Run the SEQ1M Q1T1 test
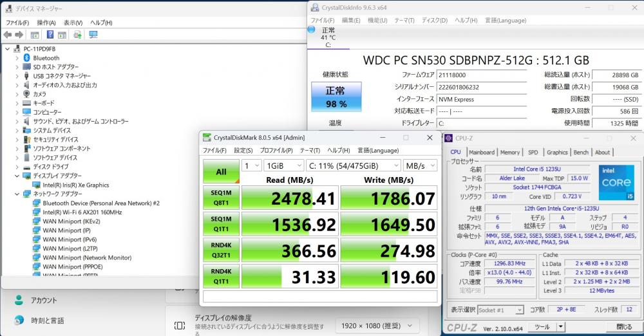 pyautogui.click(x=221, y=224)
